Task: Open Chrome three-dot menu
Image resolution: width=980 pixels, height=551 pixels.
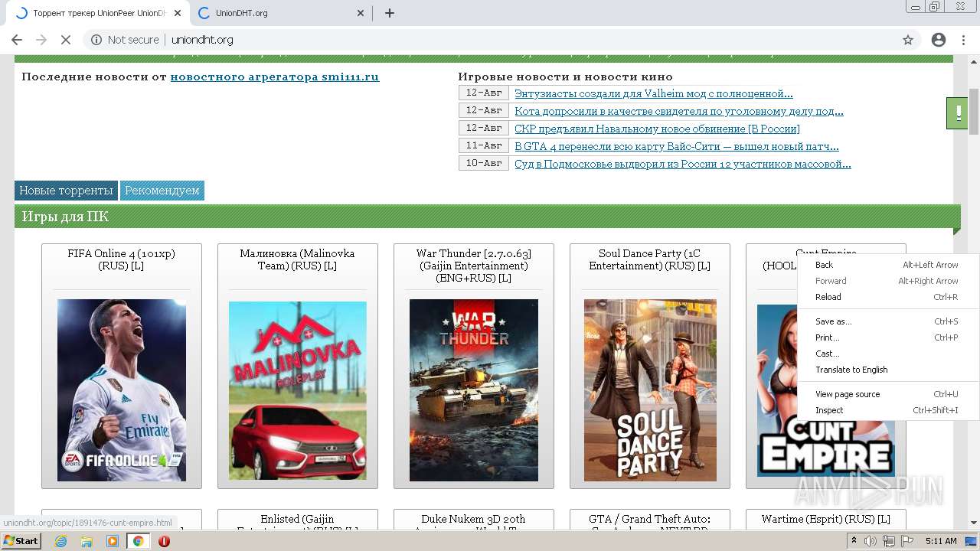Action: coord(962,40)
